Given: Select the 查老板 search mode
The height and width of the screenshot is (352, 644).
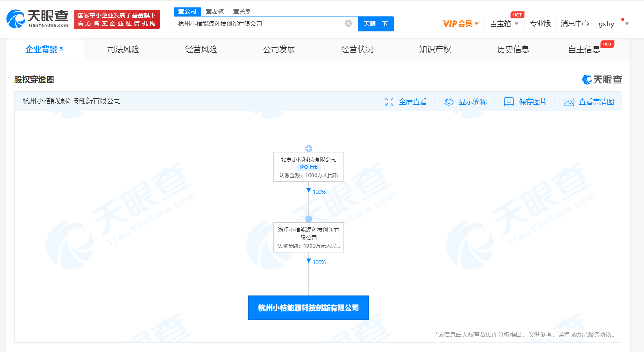Looking at the screenshot, I should click(215, 11).
